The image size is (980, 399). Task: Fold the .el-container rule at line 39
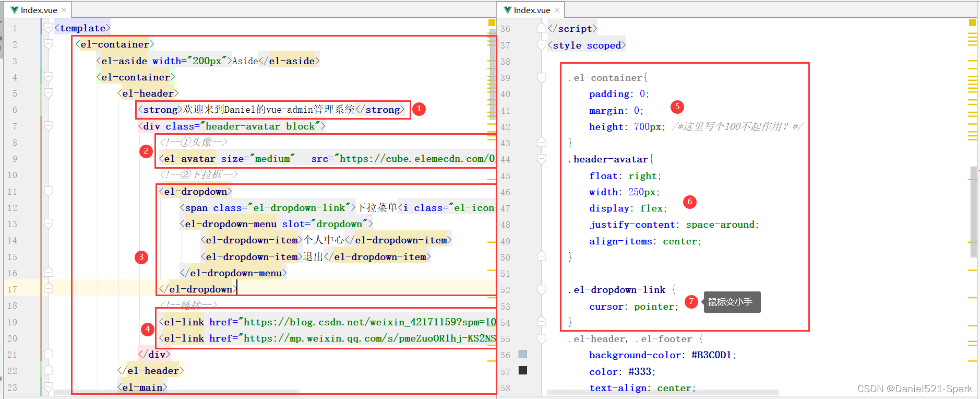[x=542, y=78]
